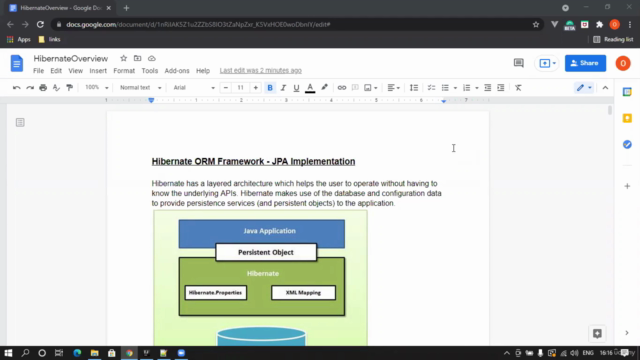Open a new browser tab

click(x=126, y=8)
